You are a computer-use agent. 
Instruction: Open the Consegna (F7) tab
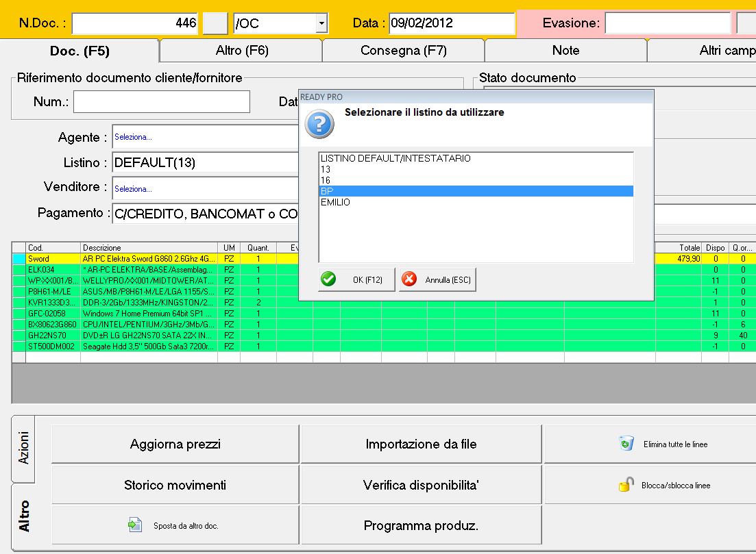click(404, 50)
